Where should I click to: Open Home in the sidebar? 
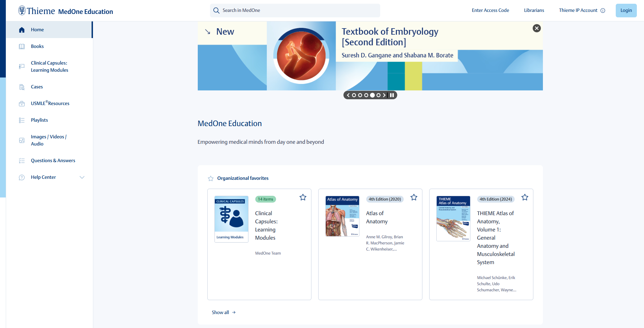49,30
